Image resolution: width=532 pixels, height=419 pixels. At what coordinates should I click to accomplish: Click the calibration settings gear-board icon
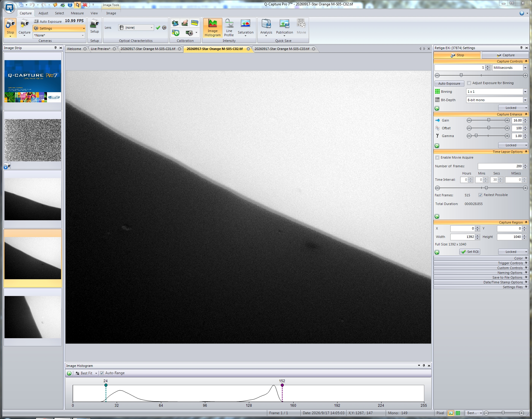tap(189, 33)
